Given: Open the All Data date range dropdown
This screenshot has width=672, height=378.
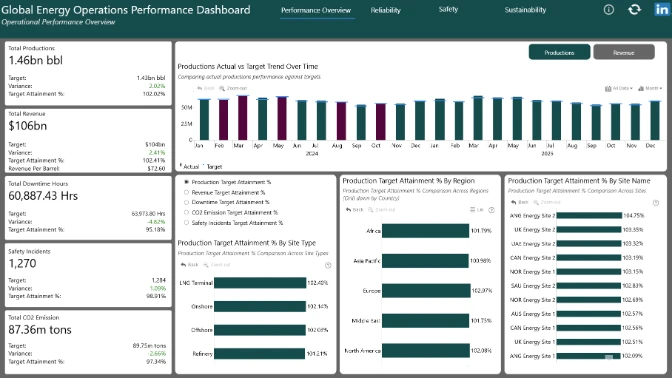Looking at the screenshot, I should tap(618, 88).
